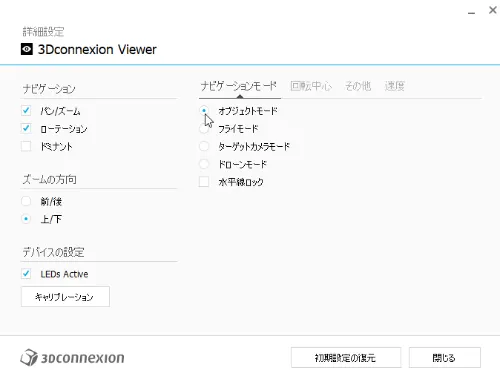Screen dimensions: 500x379
Task: Select the 前/後 zoom direction radio button
Action: point(26,201)
